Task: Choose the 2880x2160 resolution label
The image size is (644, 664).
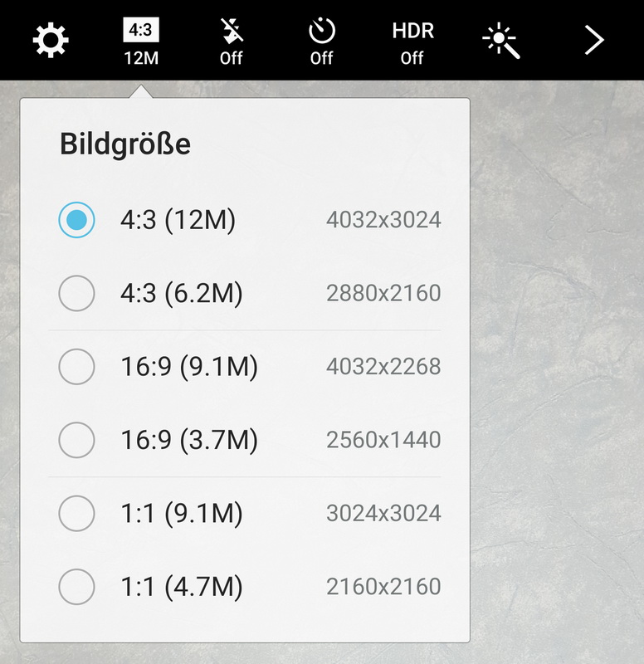Action: [383, 293]
